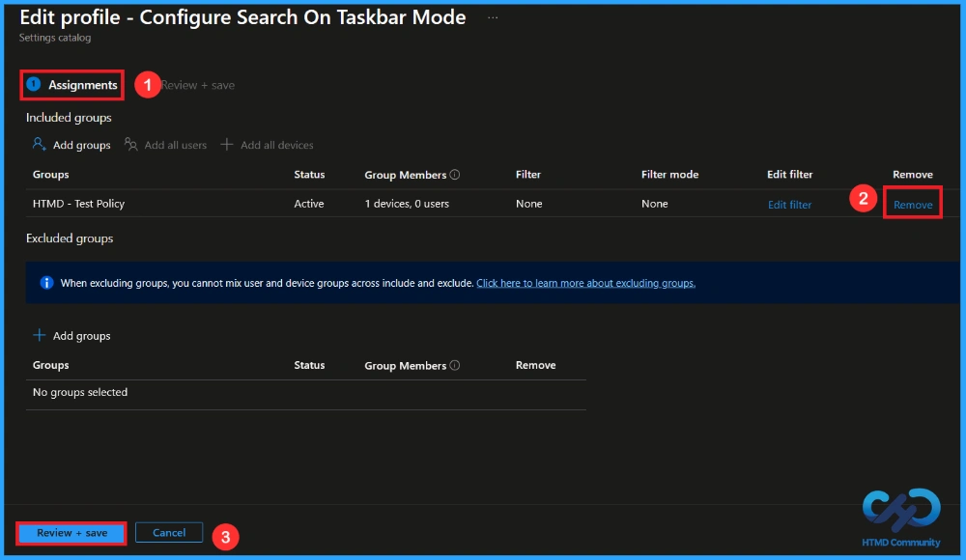Show Group Members info in Excluded groups header
Screen dimensions: 966x560
click(455, 365)
